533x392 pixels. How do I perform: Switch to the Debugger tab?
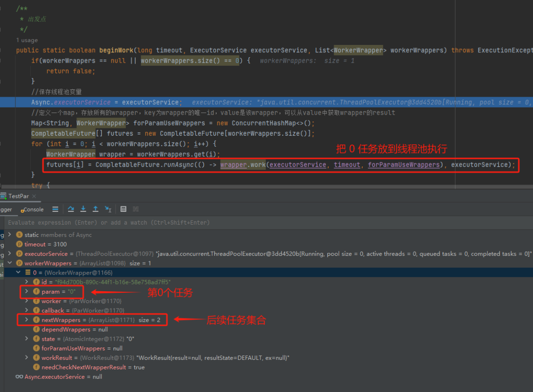[6, 209]
